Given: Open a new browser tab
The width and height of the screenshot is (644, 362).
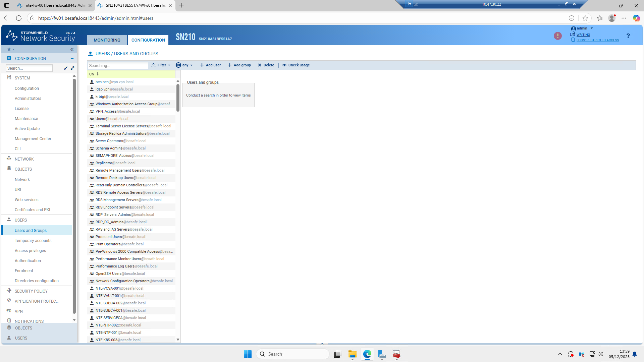Looking at the screenshot, I should 181,5.
